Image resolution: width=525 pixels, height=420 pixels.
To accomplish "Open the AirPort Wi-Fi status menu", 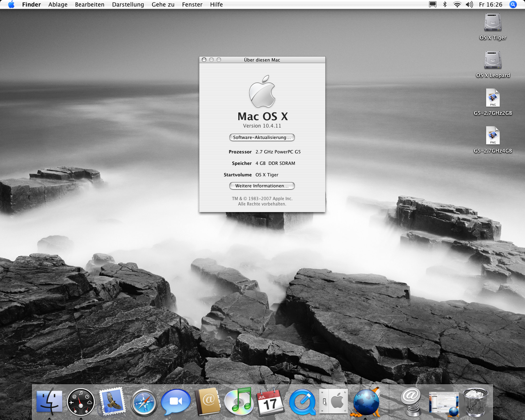I will pos(457,5).
